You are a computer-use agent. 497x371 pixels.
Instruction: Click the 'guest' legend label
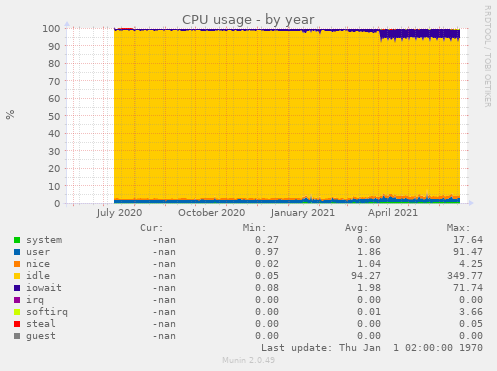[x=41, y=336]
